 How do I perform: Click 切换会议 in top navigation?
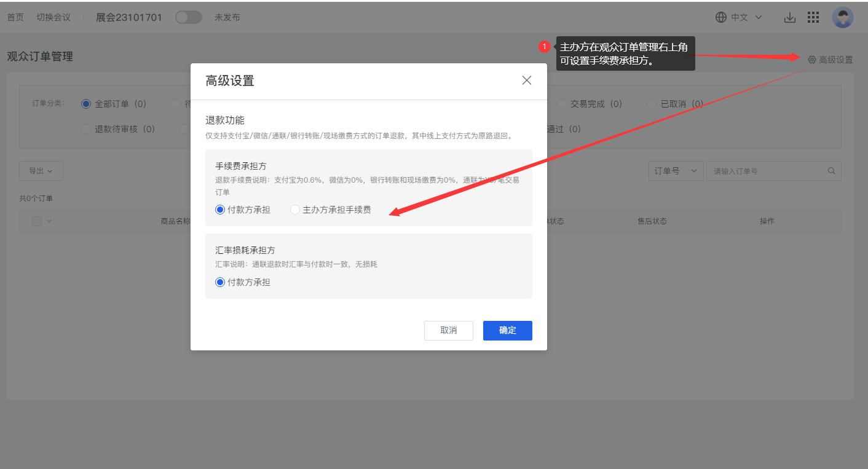point(53,17)
